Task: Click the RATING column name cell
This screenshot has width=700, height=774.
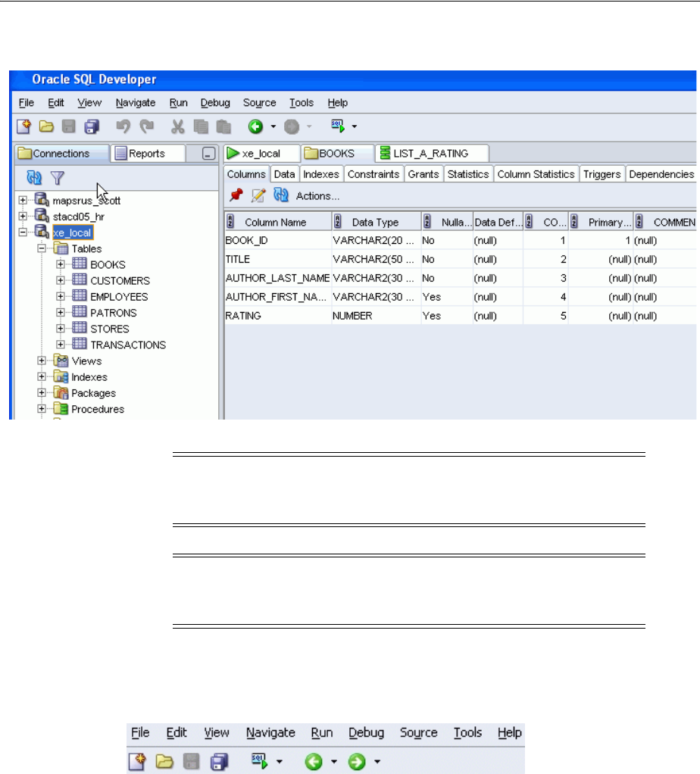Action: coord(277,316)
